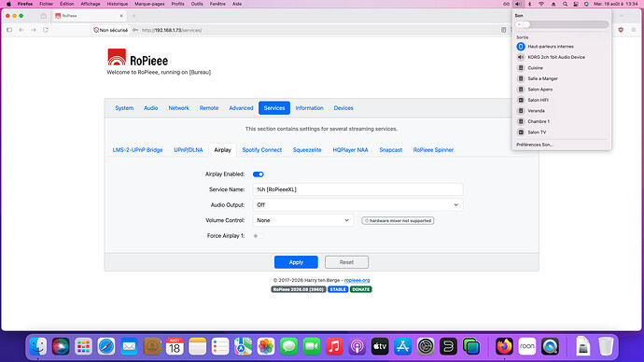Adjust the Son volume slider

tap(562, 24)
